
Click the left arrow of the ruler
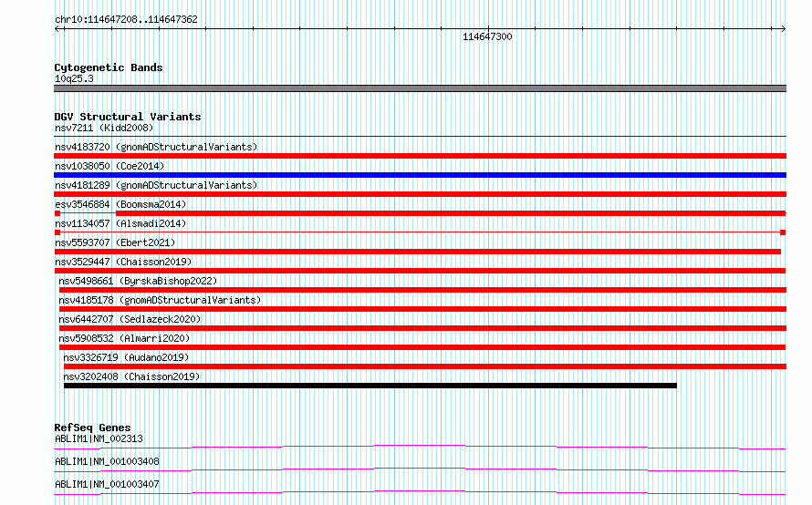pyautogui.click(x=57, y=29)
